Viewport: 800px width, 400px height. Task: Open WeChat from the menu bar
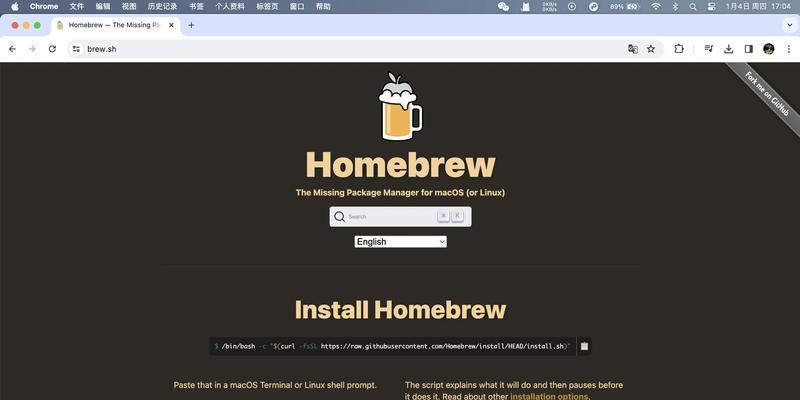click(503, 7)
